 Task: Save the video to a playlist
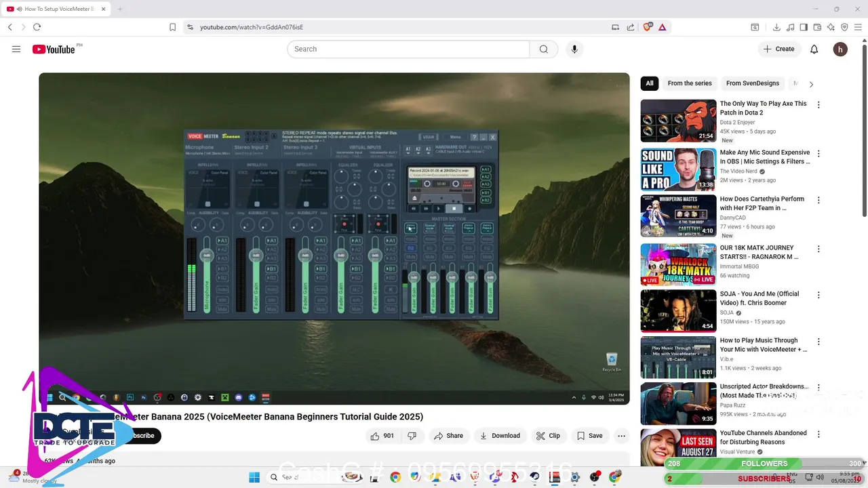[x=589, y=436]
